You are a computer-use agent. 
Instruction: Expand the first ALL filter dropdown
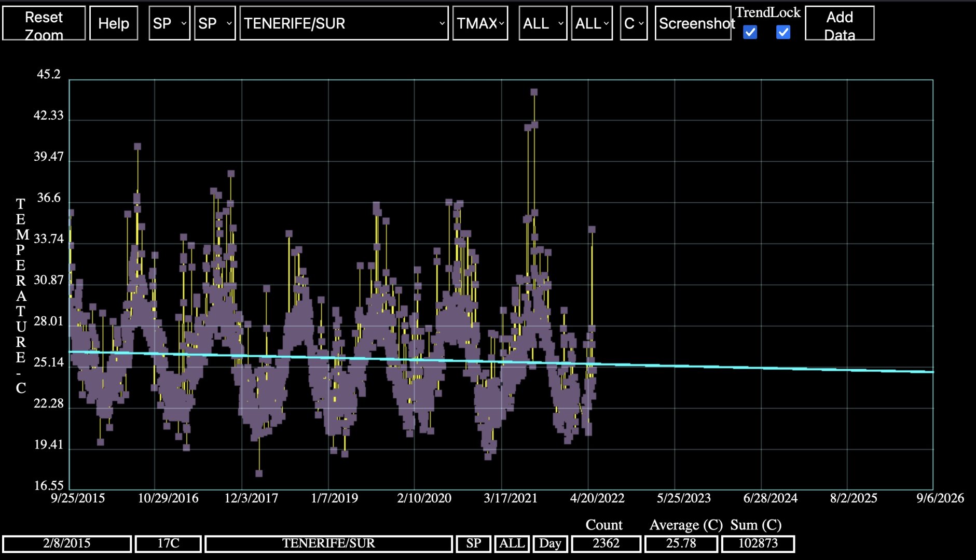pyautogui.click(x=542, y=23)
